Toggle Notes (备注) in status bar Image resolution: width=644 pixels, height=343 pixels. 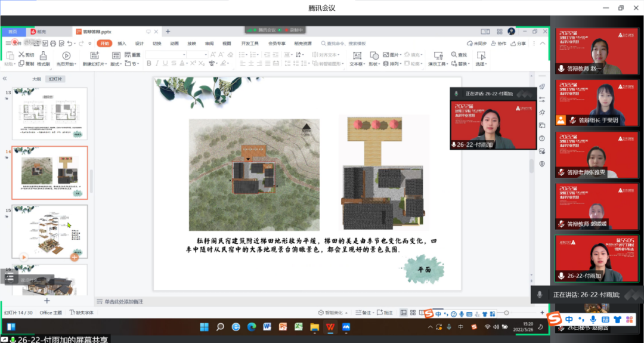363,313
